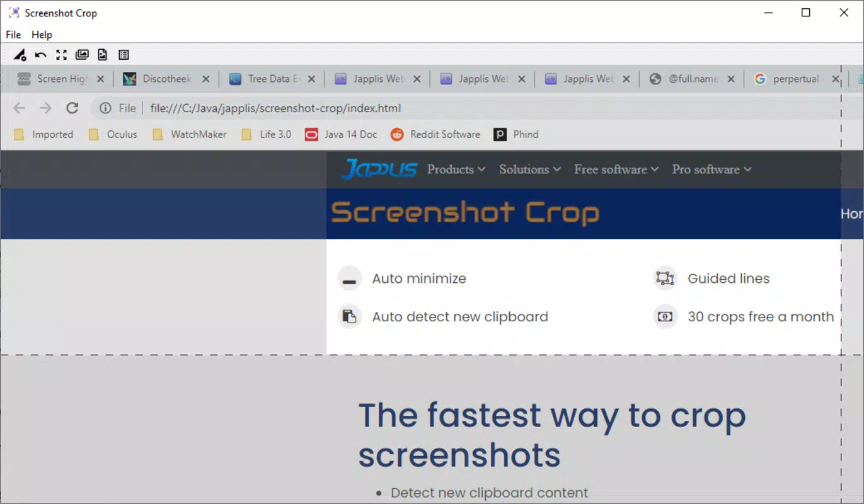Image resolution: width=864 pixels, height=504 pixels.
Task: Open the Help menu
Action: click(42, 35)
